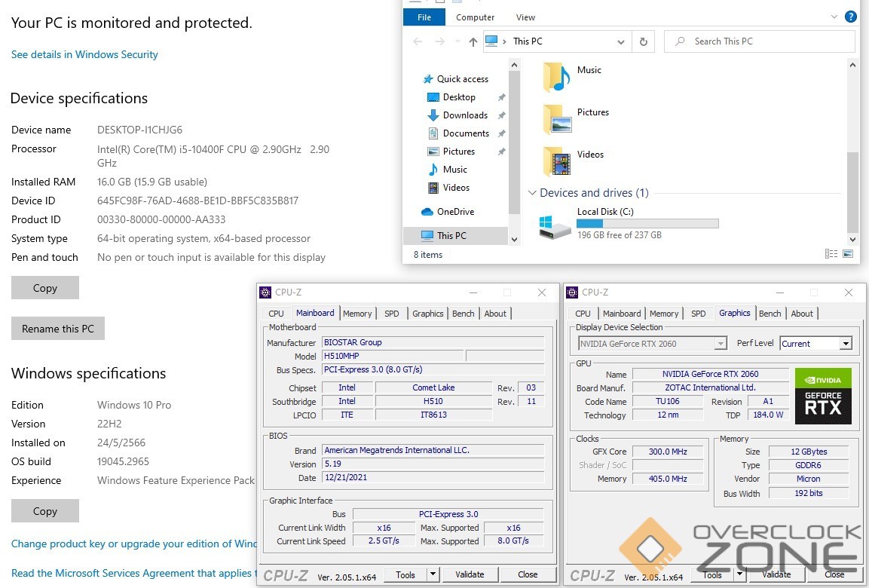Viewport: 869px width, 588px height.
Task: Click the Search This PC field
Action: 761,41
